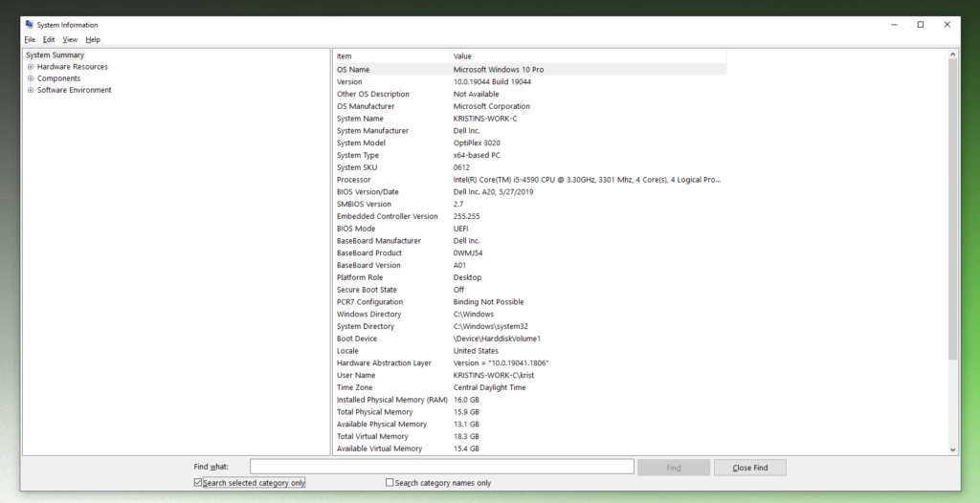Select the SMBIOS Version row
The image size is (980, 503).
[530, 205]
